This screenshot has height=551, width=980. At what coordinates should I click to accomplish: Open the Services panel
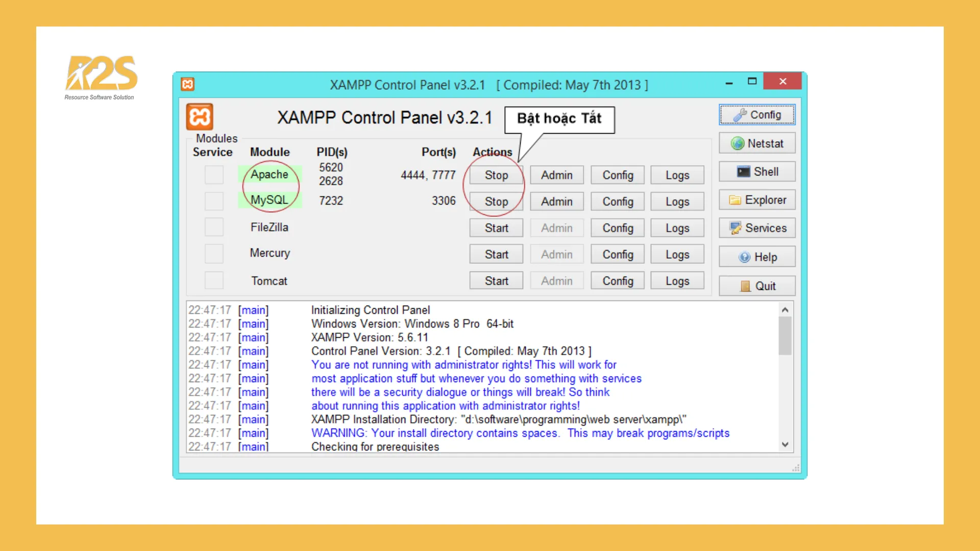click(x=756, y=228)
